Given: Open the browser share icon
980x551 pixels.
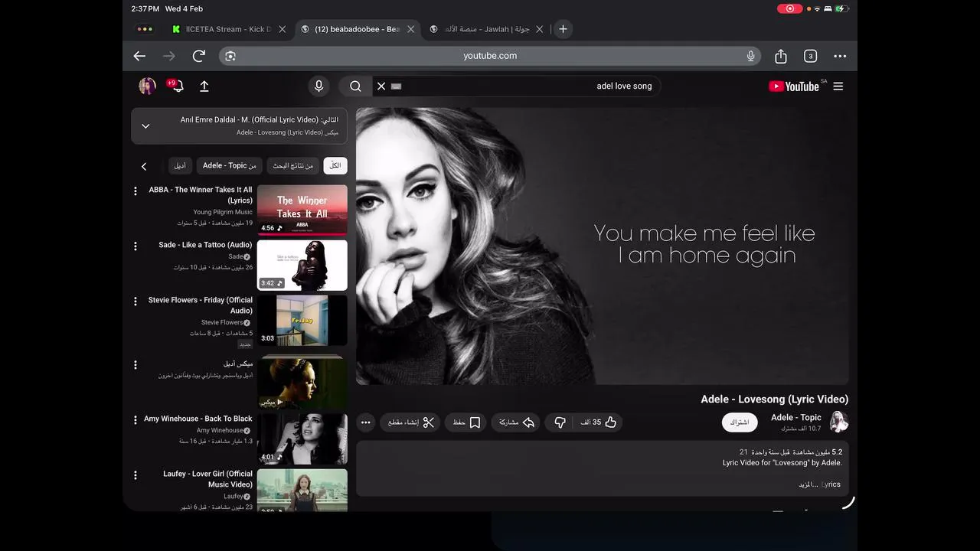Looking at the screenshot, I should pos(781,56).
